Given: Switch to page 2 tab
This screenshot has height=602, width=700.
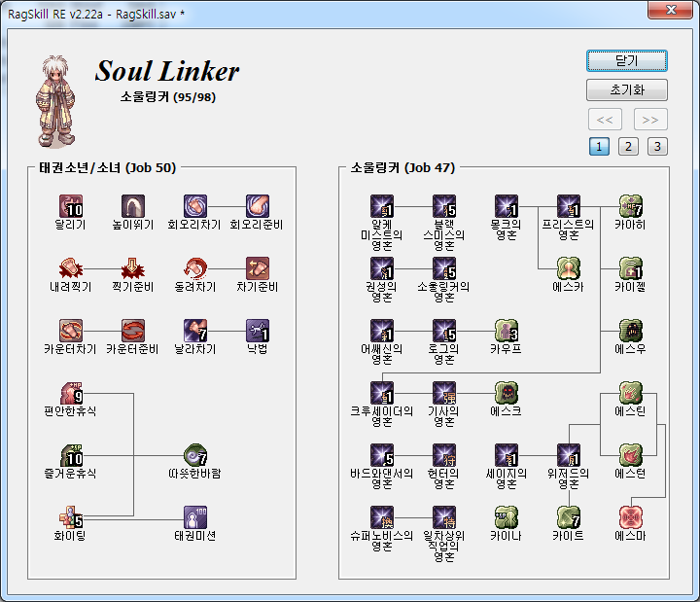Looking at the screenshot, I should pos(628,147).
